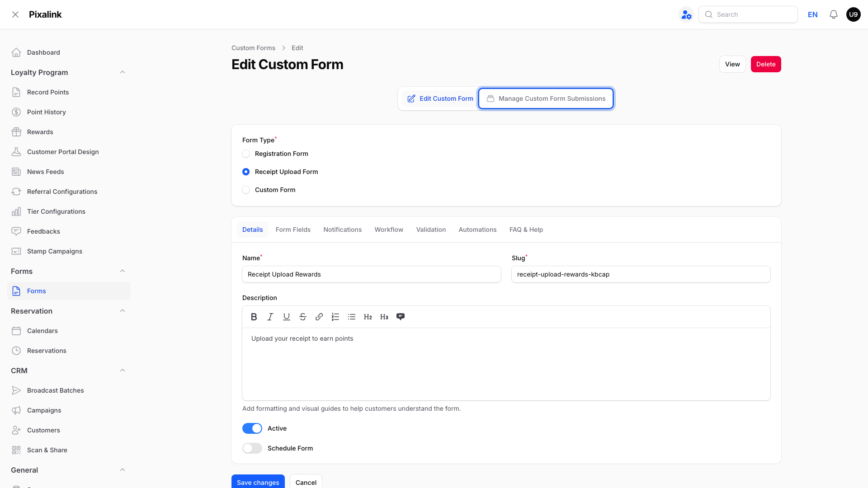Screen dimensions: 868x488
Task: Open the Validation tab
Action: coord(431,230)
